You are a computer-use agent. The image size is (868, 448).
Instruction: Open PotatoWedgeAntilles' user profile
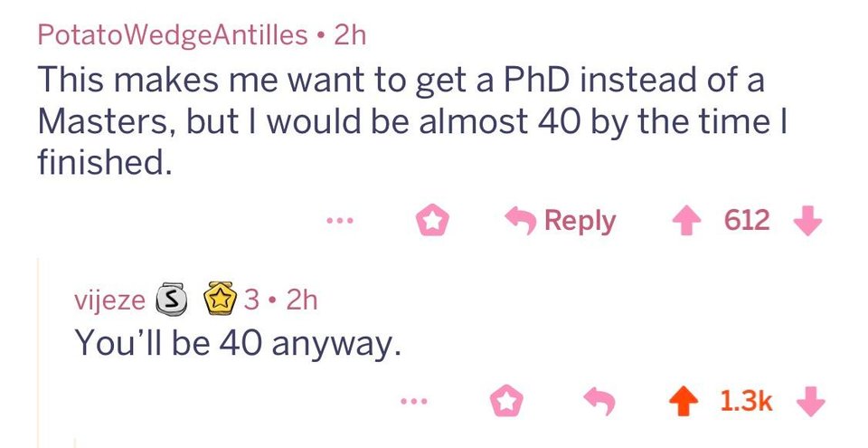pos(173,35)
